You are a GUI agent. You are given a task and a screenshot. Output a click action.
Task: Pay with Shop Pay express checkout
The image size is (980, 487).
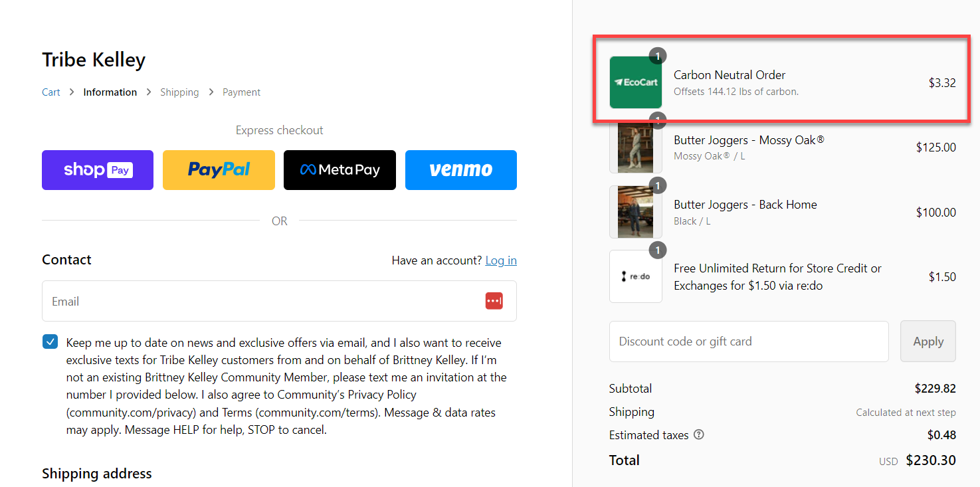[98, 170]
